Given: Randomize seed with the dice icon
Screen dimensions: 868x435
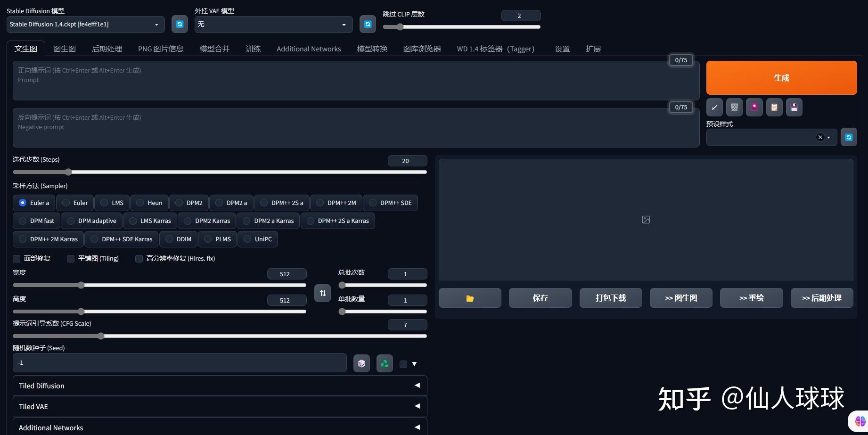Looking at the screenshot, I should 361,363.
